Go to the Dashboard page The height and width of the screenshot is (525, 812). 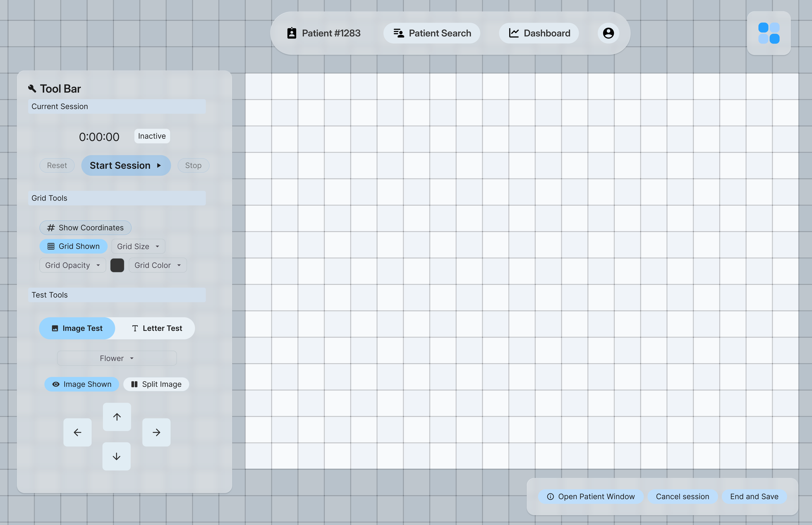tap(539, 33)
